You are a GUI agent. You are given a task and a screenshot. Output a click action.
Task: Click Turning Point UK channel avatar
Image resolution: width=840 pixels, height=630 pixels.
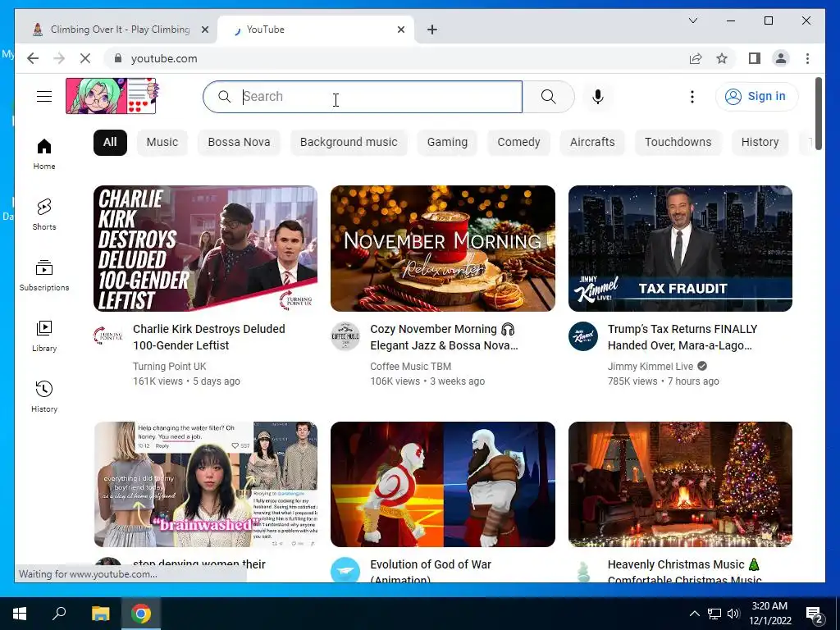point(107,336)
